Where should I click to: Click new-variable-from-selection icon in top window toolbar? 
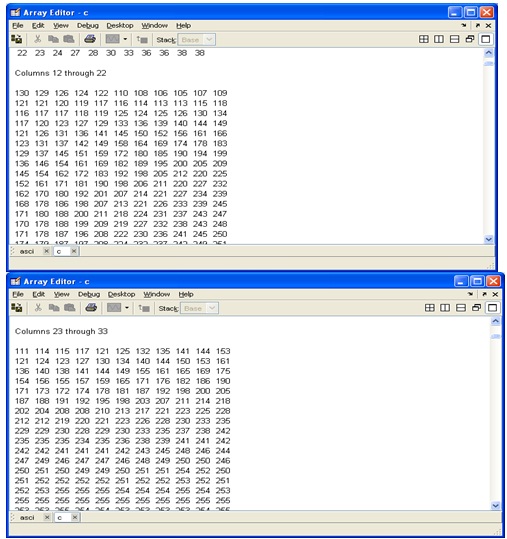click(16, 39)
